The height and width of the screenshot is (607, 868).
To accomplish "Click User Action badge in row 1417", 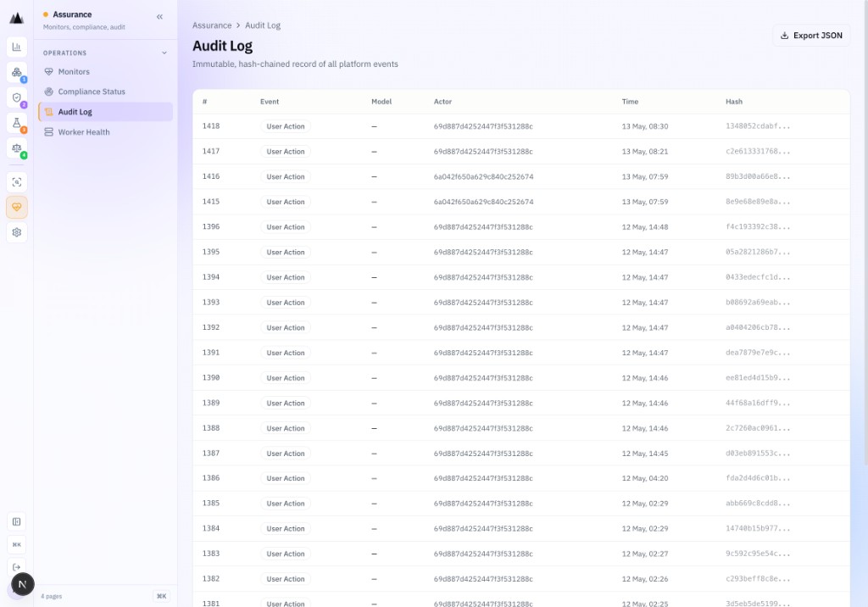I will click(286, 152).
